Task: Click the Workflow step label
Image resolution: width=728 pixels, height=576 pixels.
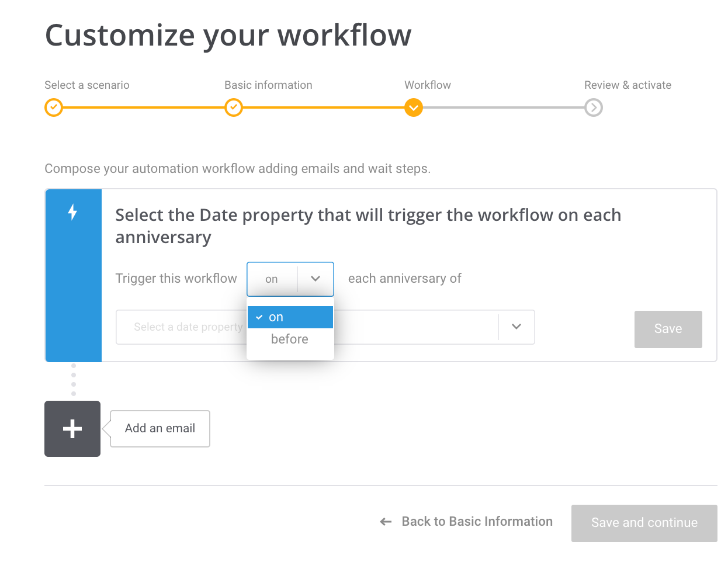Action: pyautogui.click(x=428, y=85)
